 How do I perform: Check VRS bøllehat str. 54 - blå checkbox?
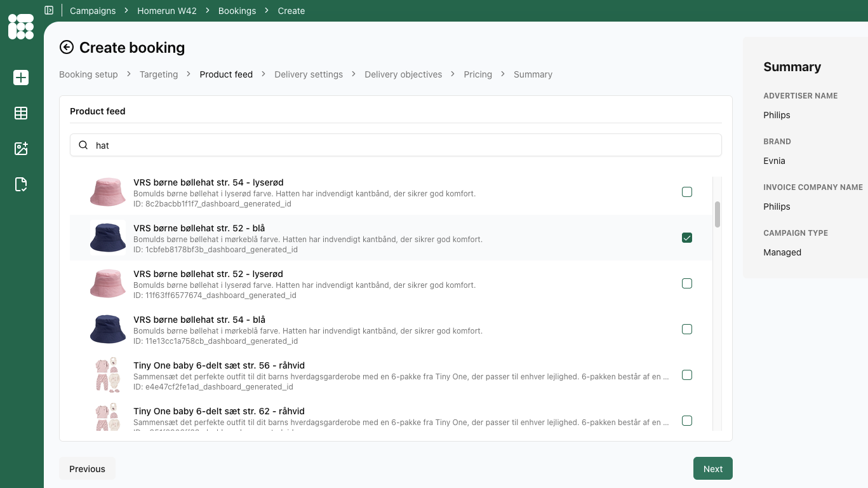tap(687, 329)
